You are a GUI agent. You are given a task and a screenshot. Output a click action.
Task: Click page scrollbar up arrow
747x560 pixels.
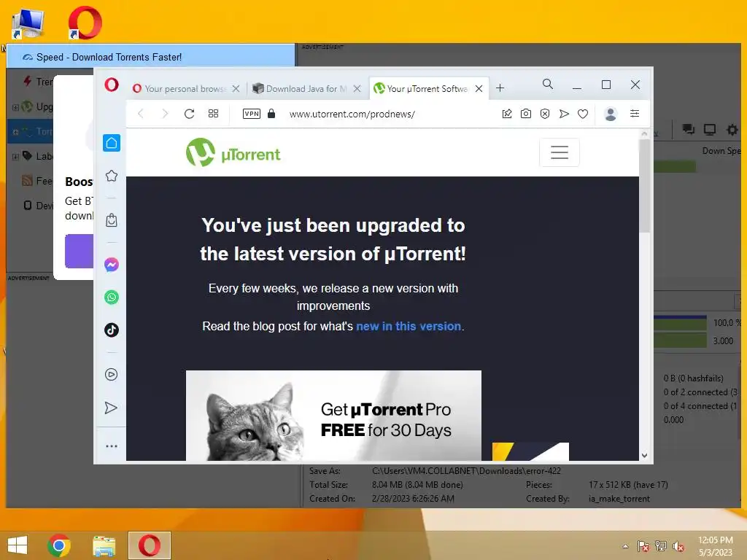pos(645,134)
